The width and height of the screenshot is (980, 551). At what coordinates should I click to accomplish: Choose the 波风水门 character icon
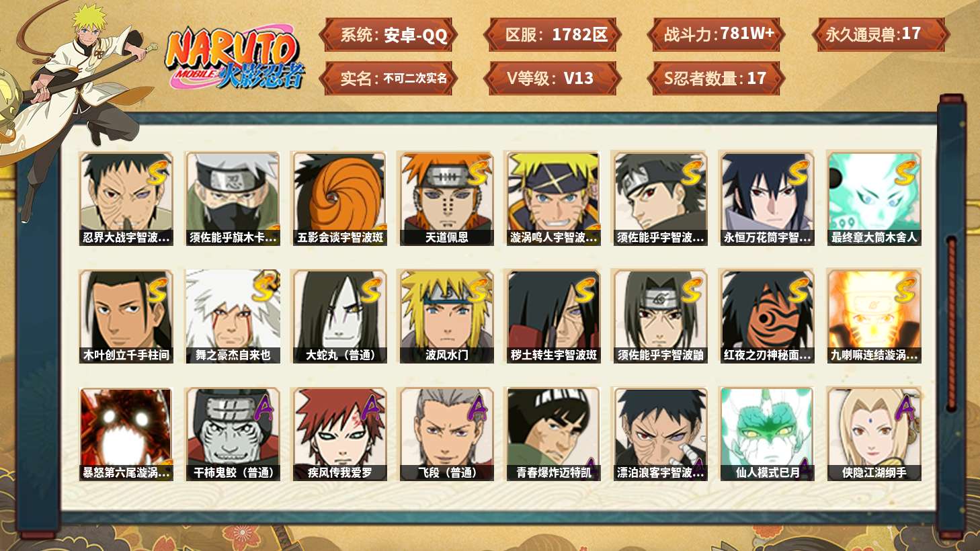(x=446, y=316)
